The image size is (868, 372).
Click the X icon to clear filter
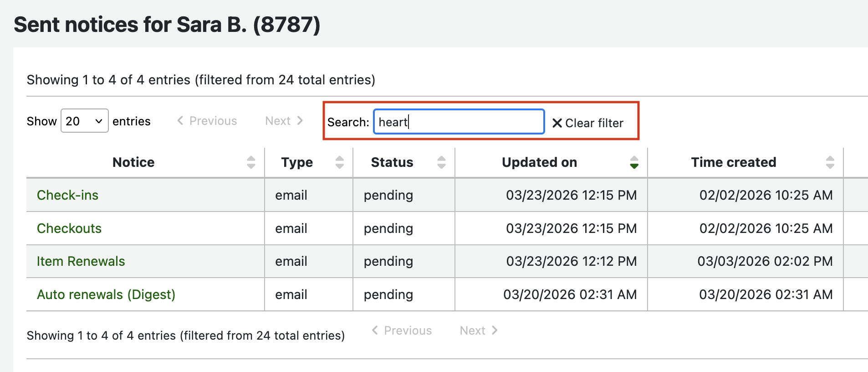[557, 123]
